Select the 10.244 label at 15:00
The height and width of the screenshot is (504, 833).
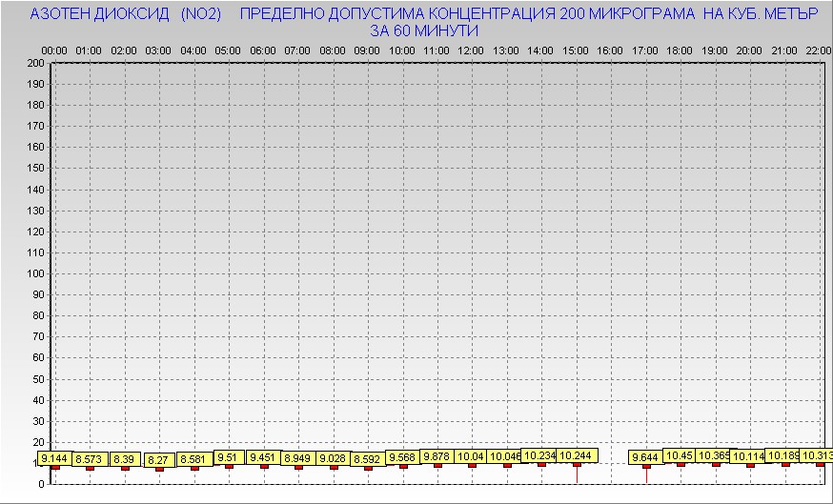[x=576, y=456]
